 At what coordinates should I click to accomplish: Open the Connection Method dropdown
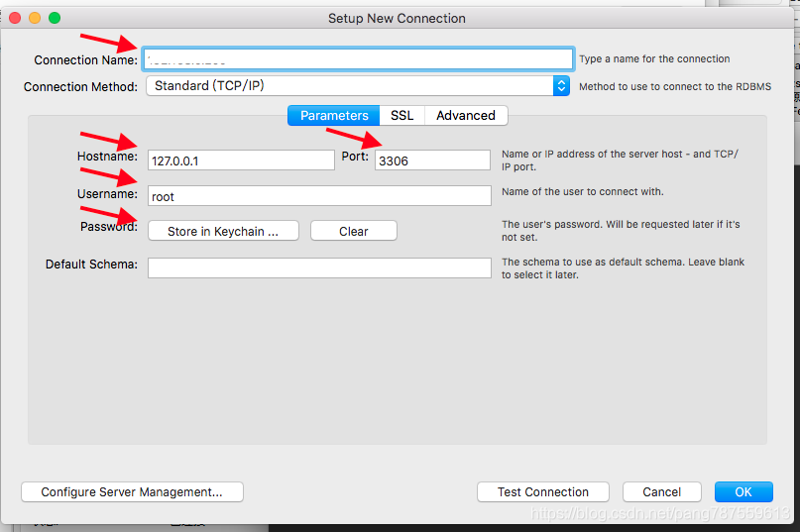click(358, 85)
